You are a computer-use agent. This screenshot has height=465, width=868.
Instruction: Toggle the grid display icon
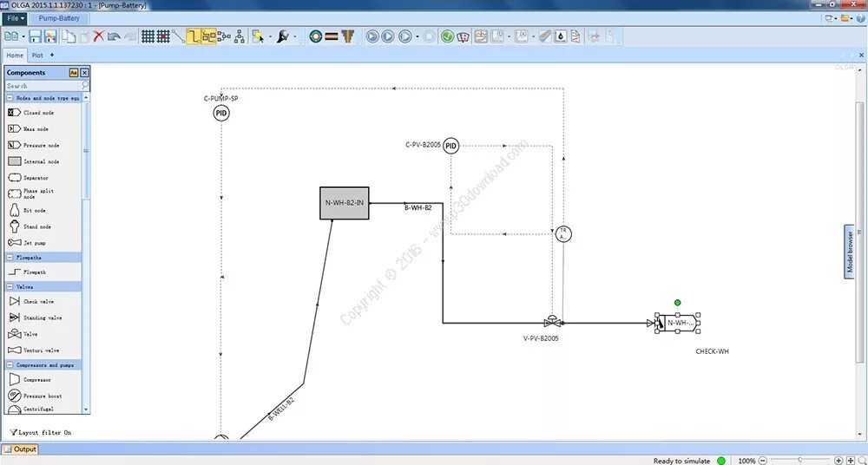[148, 36]
